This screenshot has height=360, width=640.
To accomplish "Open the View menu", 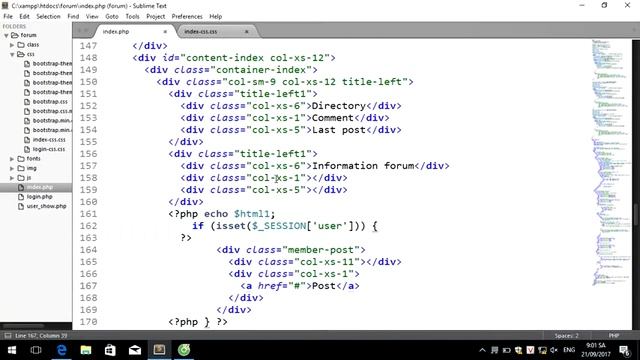I will (92, 16).
